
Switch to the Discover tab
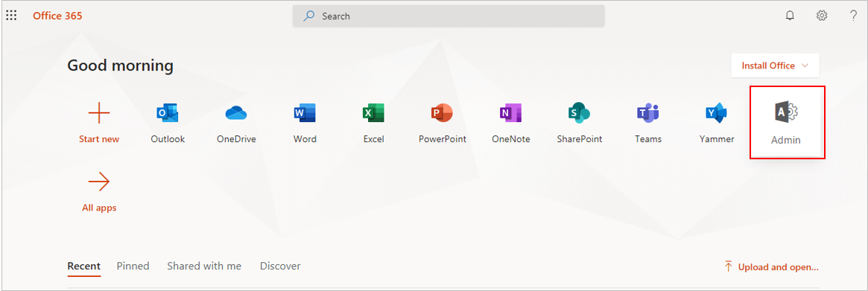pyautogui.click(x=280, y=266)
